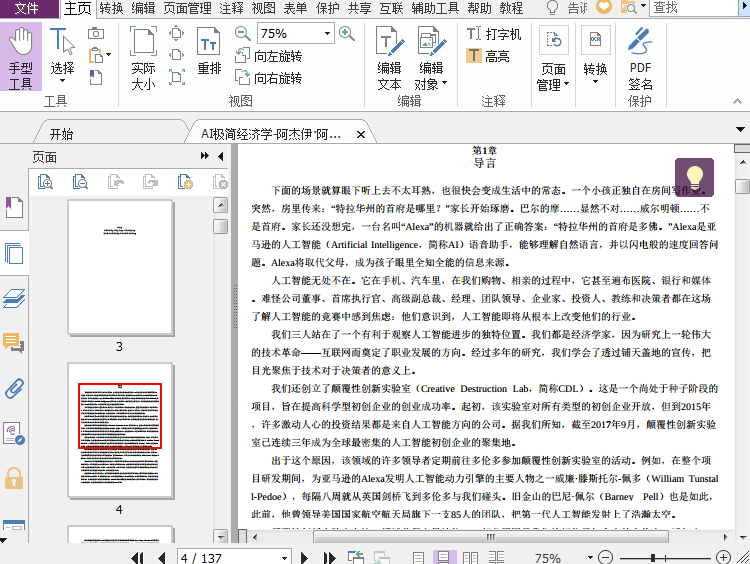Open the zoom percentage combo box dropdown
This screenshot has height=564, width=750.
[x=327, y=33]
